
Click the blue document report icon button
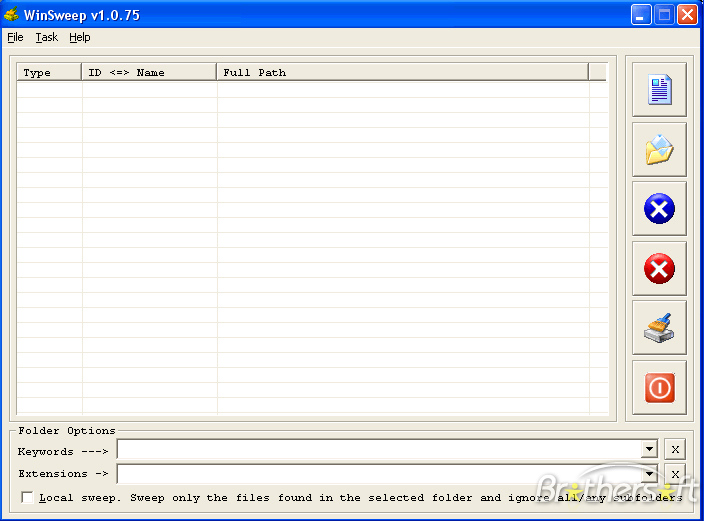(x=659, y=90)
